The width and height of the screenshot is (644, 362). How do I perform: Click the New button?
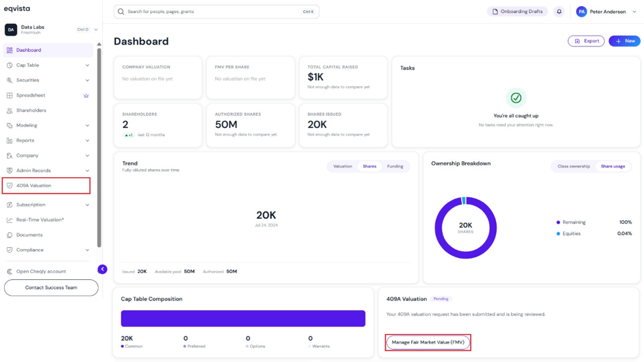(624, 41)
